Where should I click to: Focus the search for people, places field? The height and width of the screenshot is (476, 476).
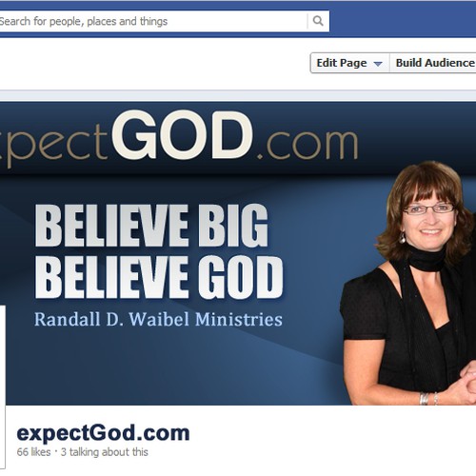[153, 21]
